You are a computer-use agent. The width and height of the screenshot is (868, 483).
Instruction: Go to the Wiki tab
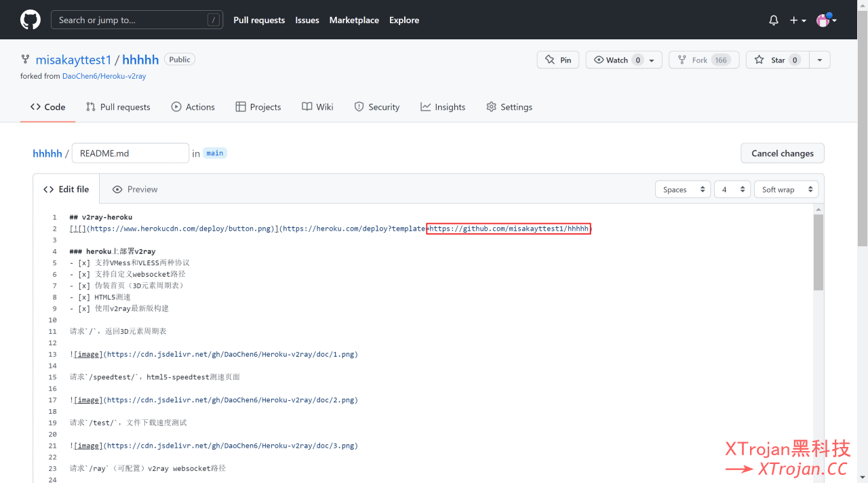pos(318,107)
